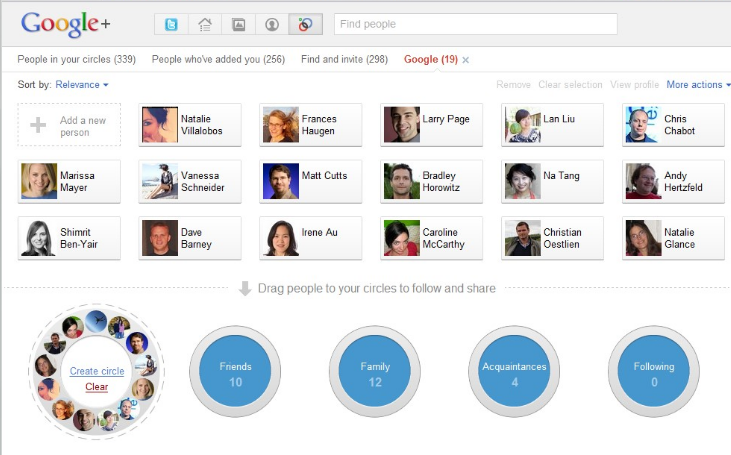
Task: Click in the Find people search box
Action: tap(475, 24)
